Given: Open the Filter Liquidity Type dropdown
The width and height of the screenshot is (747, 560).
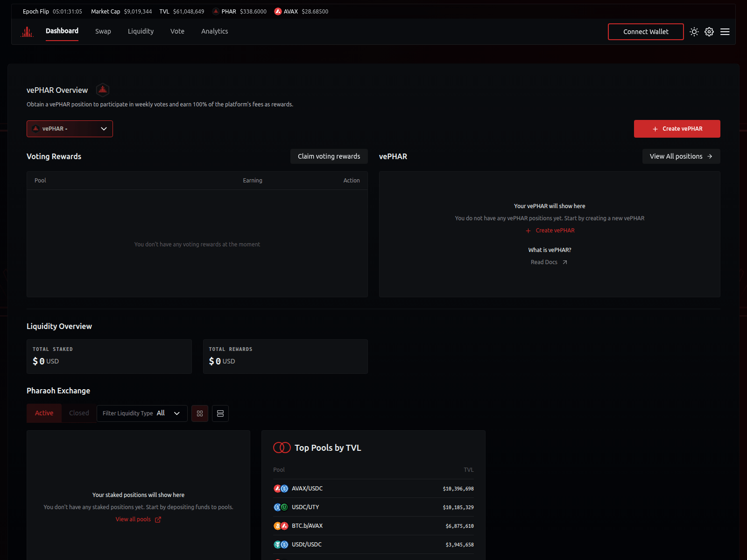Looking at the screenshot, I should pos(142,413).
